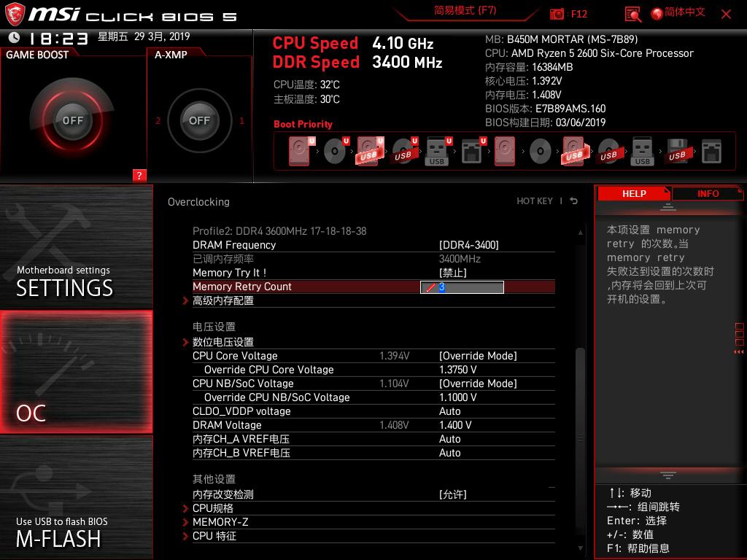Click the clock icon beside the time
The image size is (747, 560).
pos(15,36)
